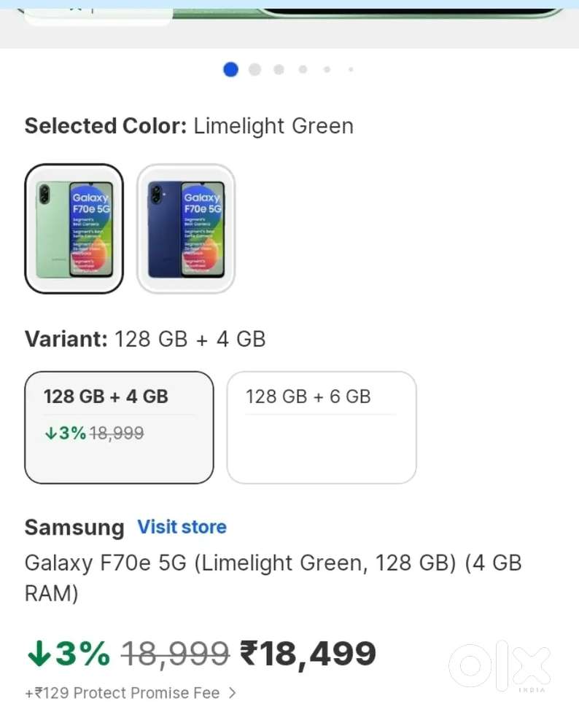Open the Visit store link
Image resolution: width=579 pixels, height=728 pixels.
(182, 527)
